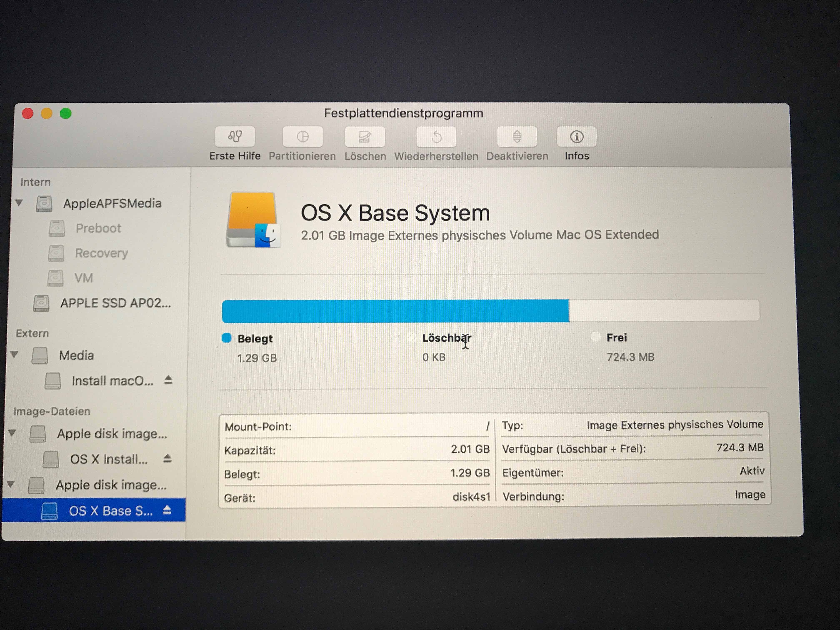Eject the selected OS X Base S... volume
The image size is (840, 630).
coord(167,510)
